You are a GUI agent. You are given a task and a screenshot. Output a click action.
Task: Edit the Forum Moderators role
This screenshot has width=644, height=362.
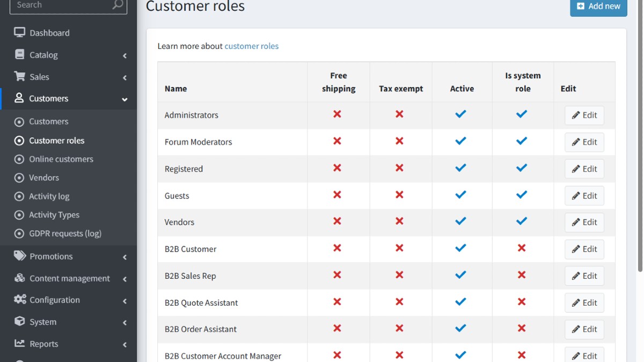584,142
